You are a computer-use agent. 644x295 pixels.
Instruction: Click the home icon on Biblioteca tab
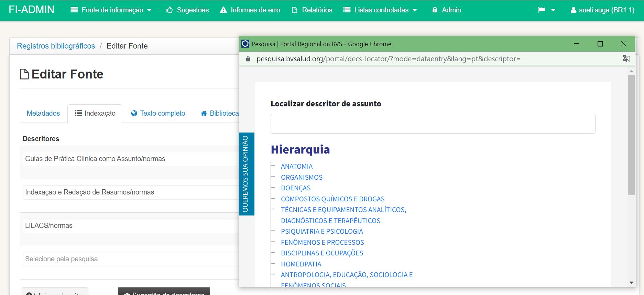tap(204, 113)
